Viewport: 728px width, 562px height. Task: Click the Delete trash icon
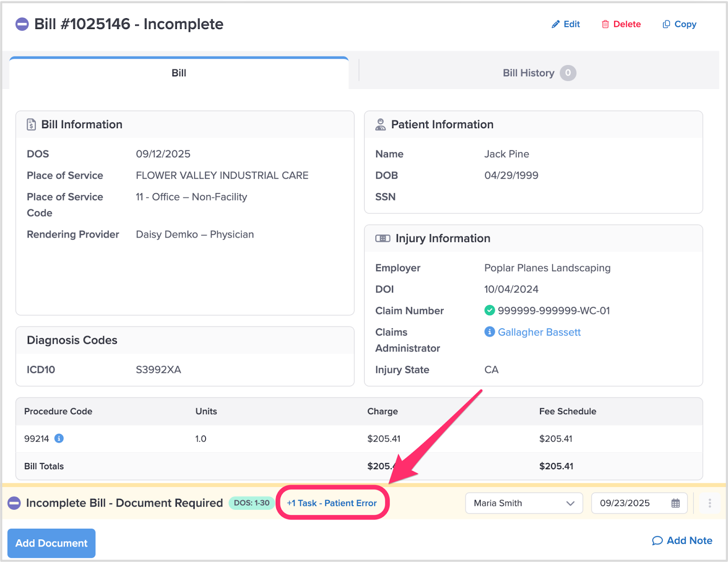pyautogui.click(x=605, y=25)
